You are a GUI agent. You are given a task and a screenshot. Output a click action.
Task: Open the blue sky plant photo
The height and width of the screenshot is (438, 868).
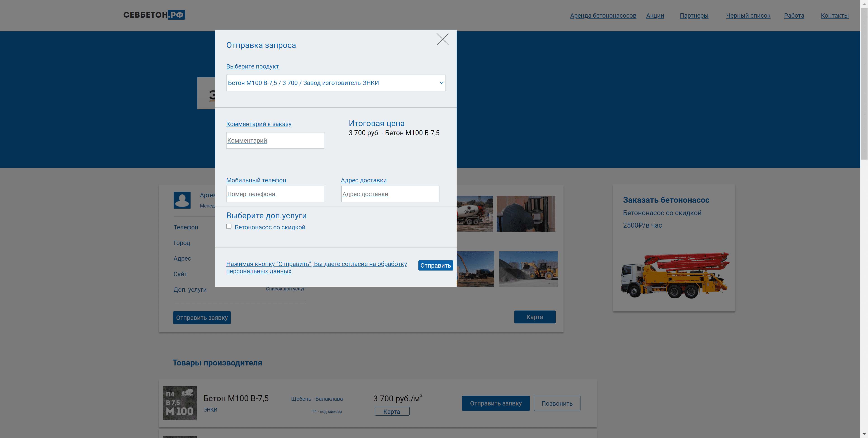coord(475,269)
